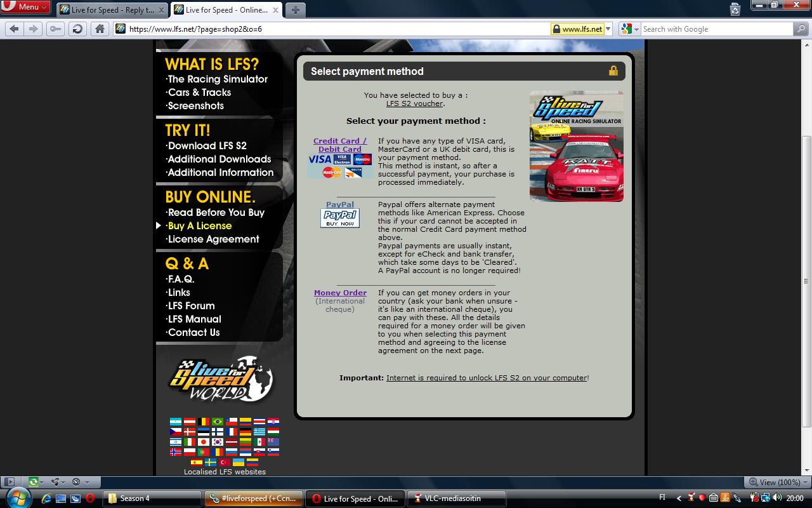Select the 'Live for Speed - Online...' tab

pyautogui.click(x=226, y=10)
